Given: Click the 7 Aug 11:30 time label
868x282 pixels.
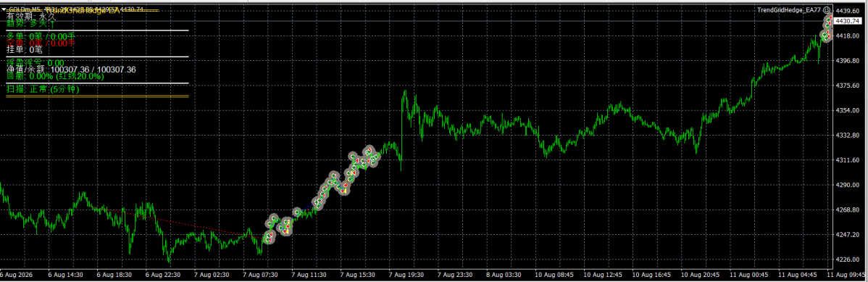Looking at the screenshot, I should [309, 275].
